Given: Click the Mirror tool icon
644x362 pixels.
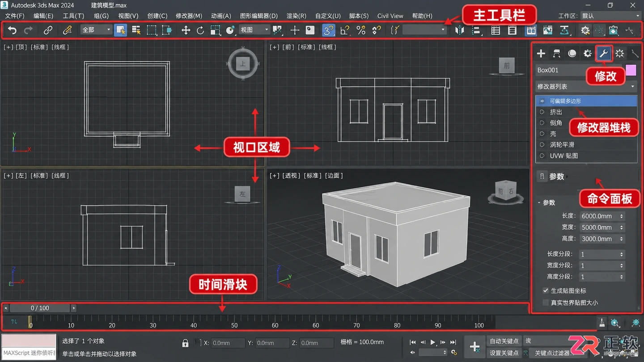Looking at the screenshot, I should tap(459, 30).
